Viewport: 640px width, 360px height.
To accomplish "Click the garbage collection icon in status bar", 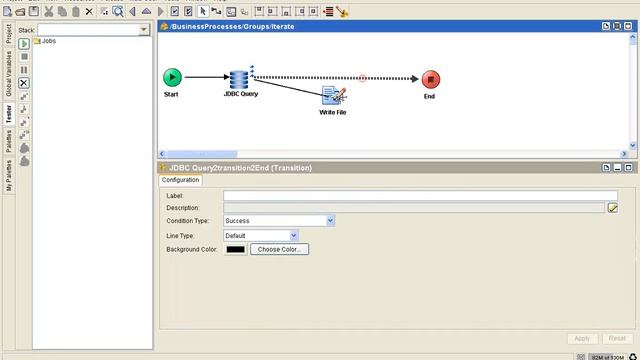I will point(633,357).
